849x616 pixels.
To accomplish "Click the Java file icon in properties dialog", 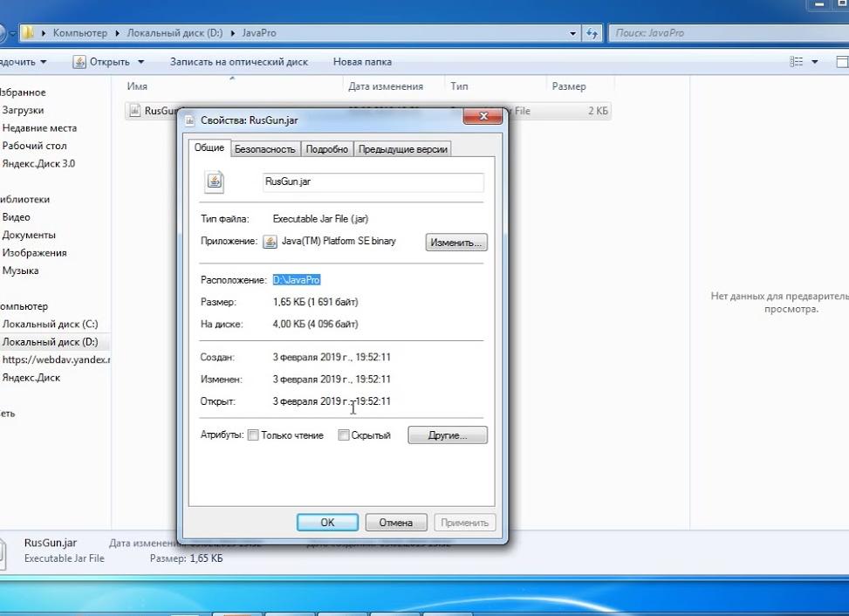I will click(x=214, y=181).
